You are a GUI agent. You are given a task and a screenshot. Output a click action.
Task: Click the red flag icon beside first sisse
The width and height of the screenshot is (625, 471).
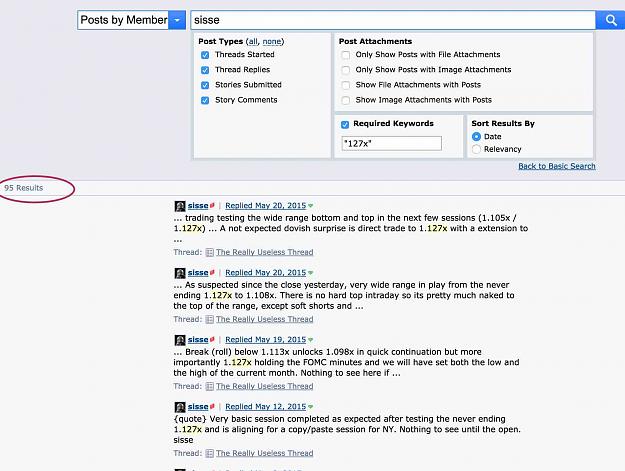point(212,206)
